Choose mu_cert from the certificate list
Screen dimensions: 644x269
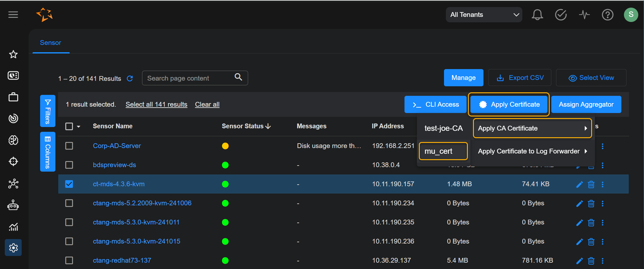pyautogui.click(x=443, y=151)
